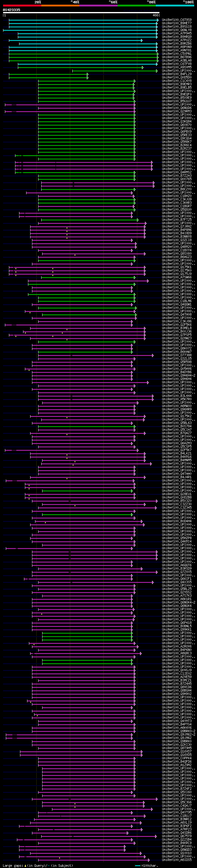Screen dimensions: 197x868
Task: Click the UniRef100_Q4TH08 hit label
Action: click(x=177, y=315)
